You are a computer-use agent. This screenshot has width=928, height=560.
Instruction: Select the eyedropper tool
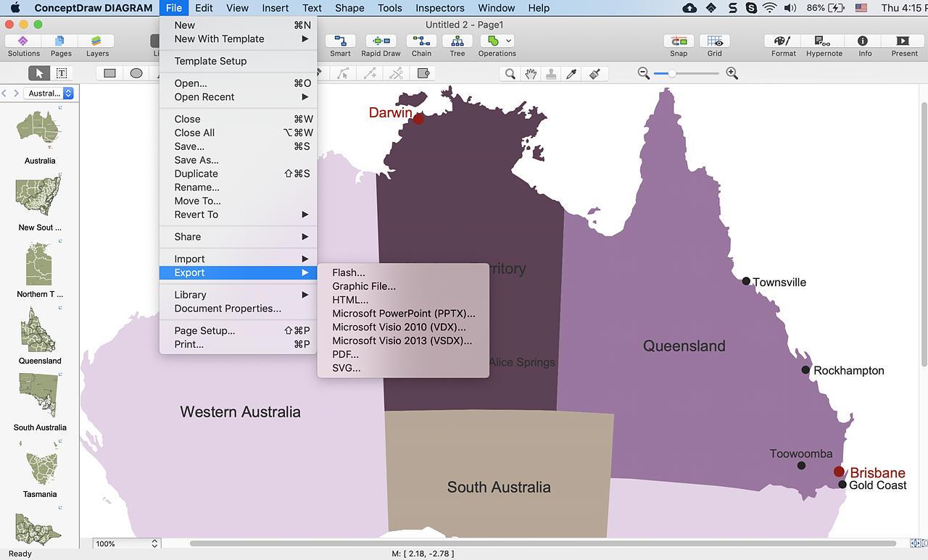[571, 73]
